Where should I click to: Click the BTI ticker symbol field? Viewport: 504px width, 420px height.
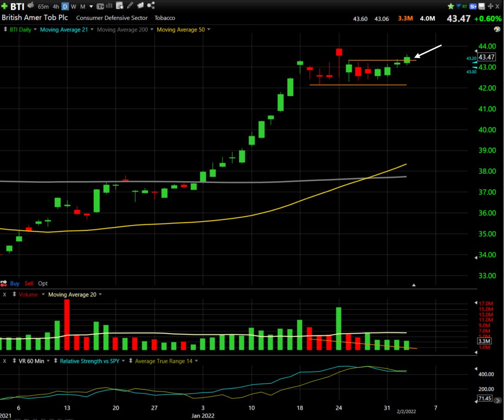(17, 7)
